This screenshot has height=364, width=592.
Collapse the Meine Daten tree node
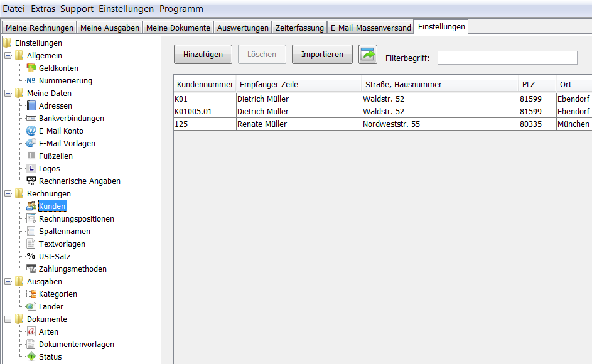tap(8, 94)
